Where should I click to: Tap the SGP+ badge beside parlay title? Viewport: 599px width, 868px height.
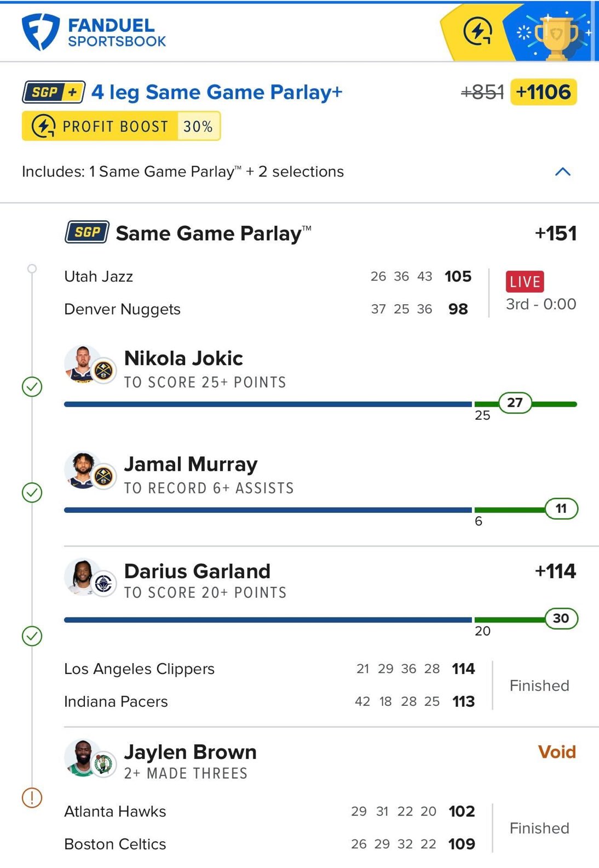[54, 92]
